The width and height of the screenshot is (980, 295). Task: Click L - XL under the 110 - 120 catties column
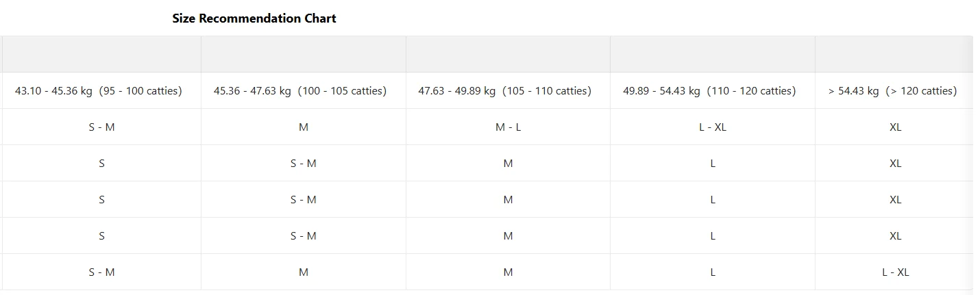coord(713,127)
